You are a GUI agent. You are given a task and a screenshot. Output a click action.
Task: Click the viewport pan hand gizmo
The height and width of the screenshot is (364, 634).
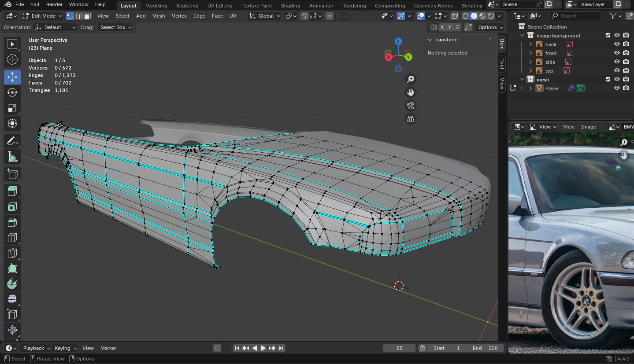click(411, 92)
